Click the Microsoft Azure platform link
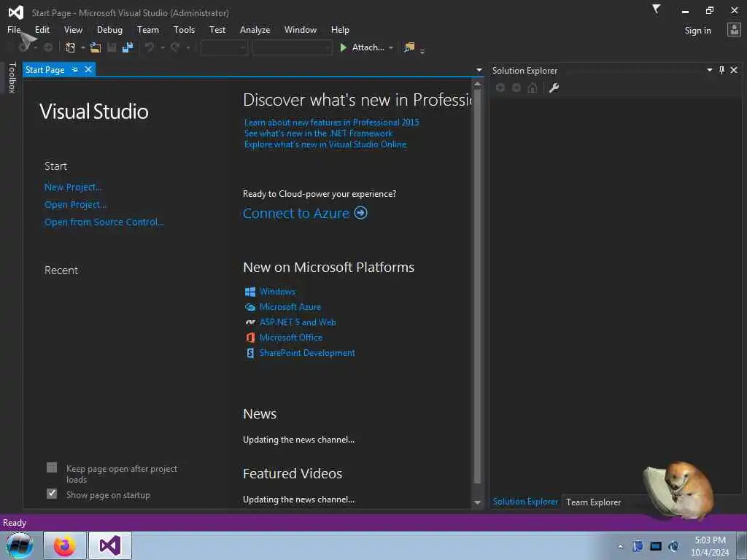This screenshot has height=560, width=747. point(290,307)
